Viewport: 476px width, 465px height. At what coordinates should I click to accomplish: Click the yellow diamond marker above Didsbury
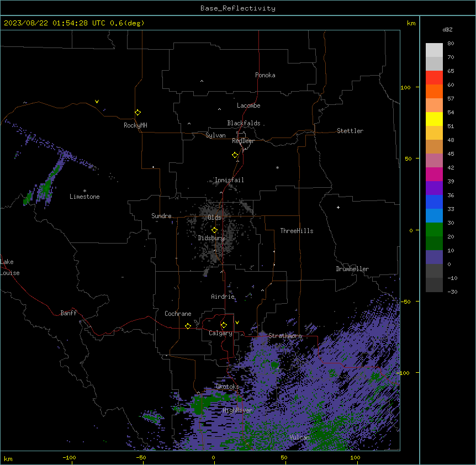tap(215, 230)
